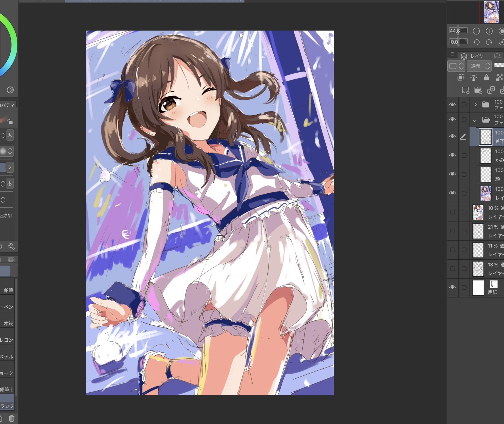This screenshot has width=504, height=424.
Task: Click the navigator thumbnail preview
Action: [x=491, y=12]
